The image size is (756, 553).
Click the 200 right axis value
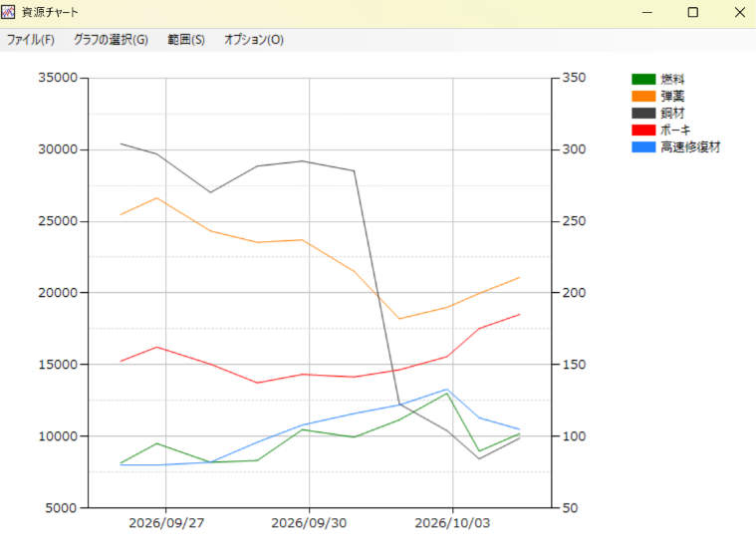click(575, 293)
